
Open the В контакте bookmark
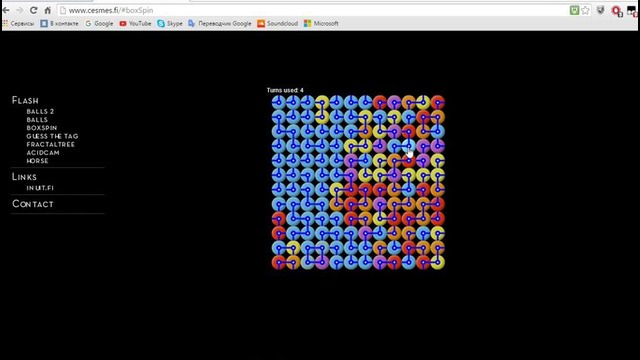[60, 24]
